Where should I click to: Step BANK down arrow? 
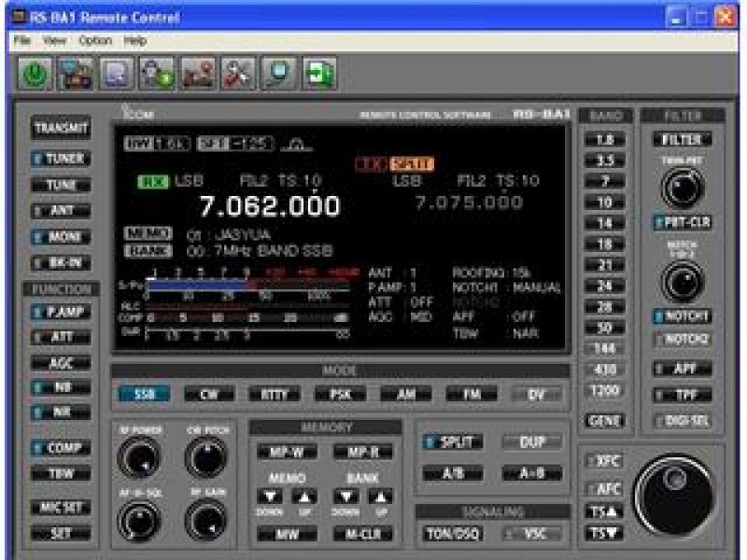[x=346, y=497]
